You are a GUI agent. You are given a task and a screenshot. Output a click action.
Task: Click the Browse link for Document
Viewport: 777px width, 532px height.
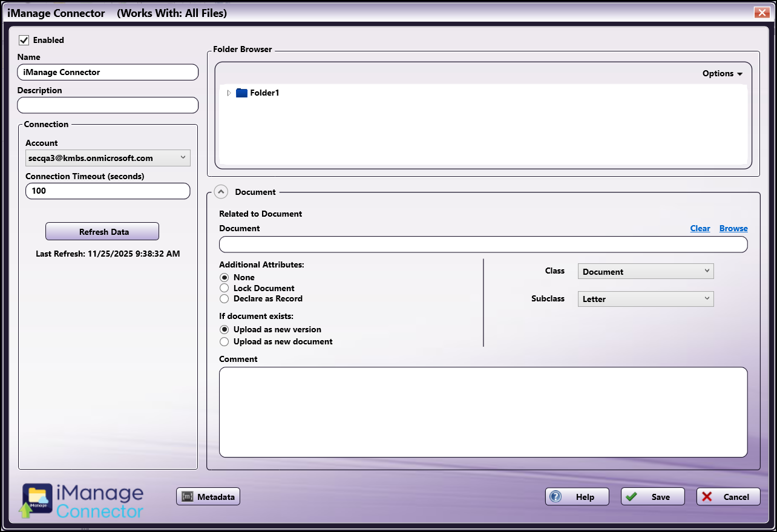[733, 228]
